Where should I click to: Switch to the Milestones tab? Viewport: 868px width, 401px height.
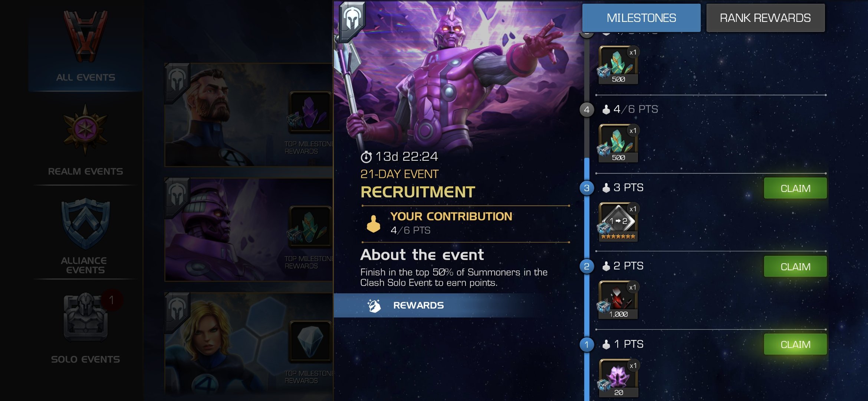pos(641,18)
